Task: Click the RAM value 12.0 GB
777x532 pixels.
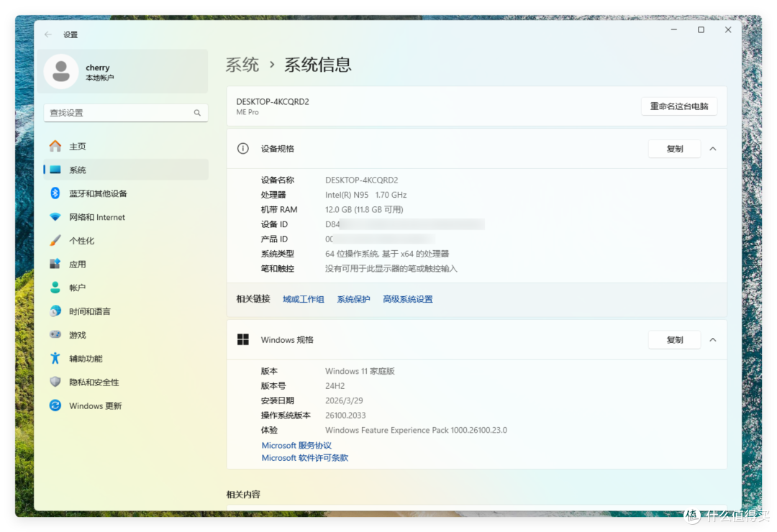Action: pos(364,209)
